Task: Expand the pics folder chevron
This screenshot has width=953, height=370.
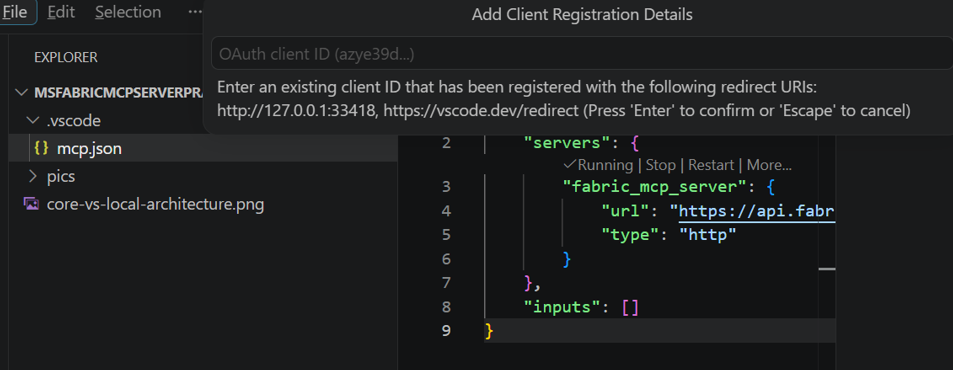Action: 33,177
